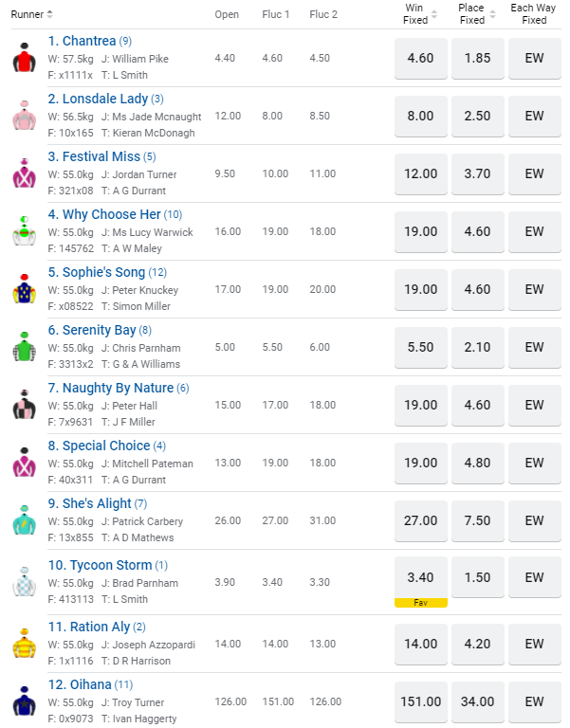Sort runners using the Runner column arrows

(x=49, y=14)
